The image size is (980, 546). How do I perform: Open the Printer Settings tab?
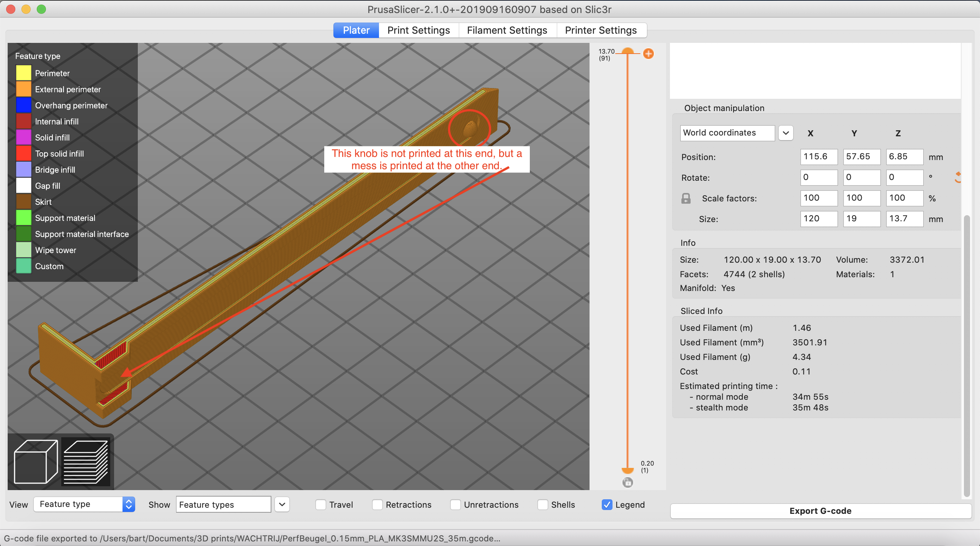coord(601,30)
